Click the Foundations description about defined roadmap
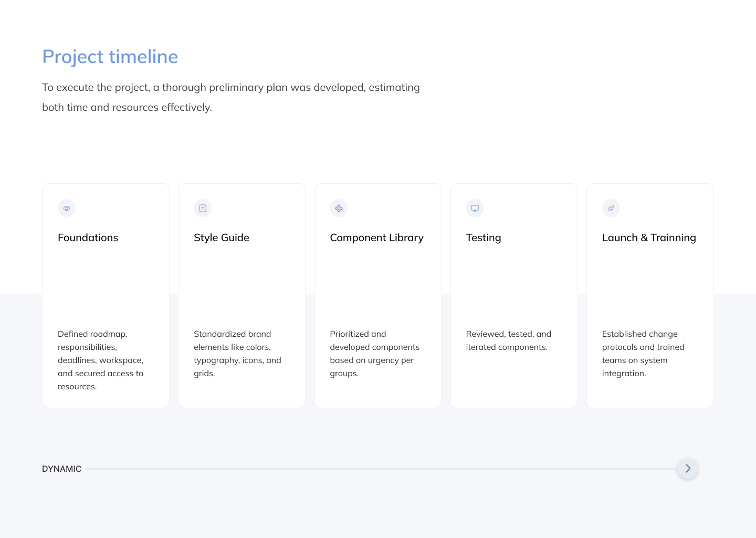Screen dimensions: 756x538 100,360
